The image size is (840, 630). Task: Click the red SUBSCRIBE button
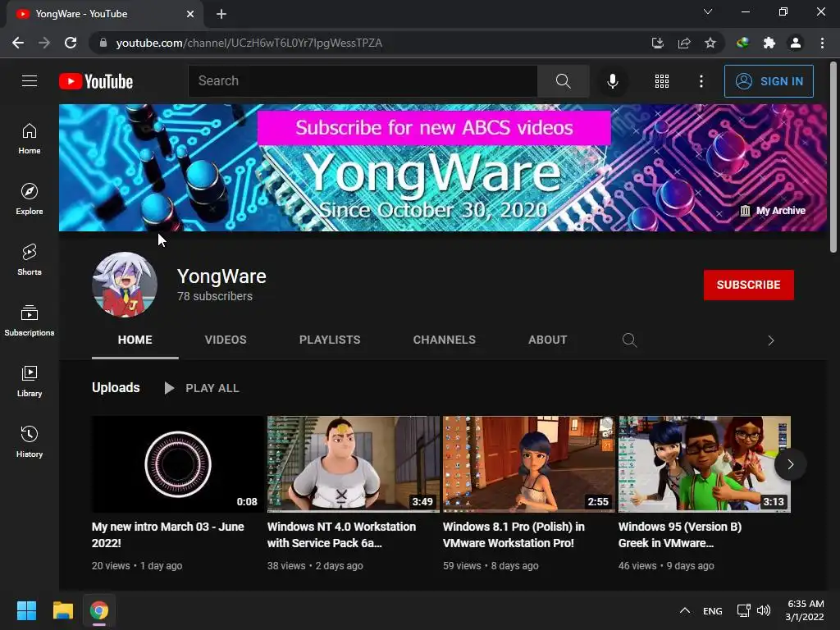tap(748, 285)
